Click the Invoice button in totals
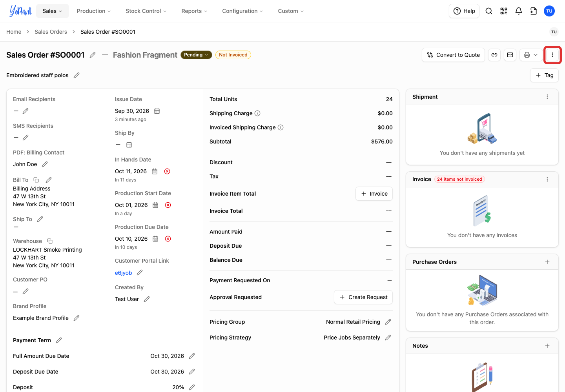This screenshot has width=565, height=392. 374,194
